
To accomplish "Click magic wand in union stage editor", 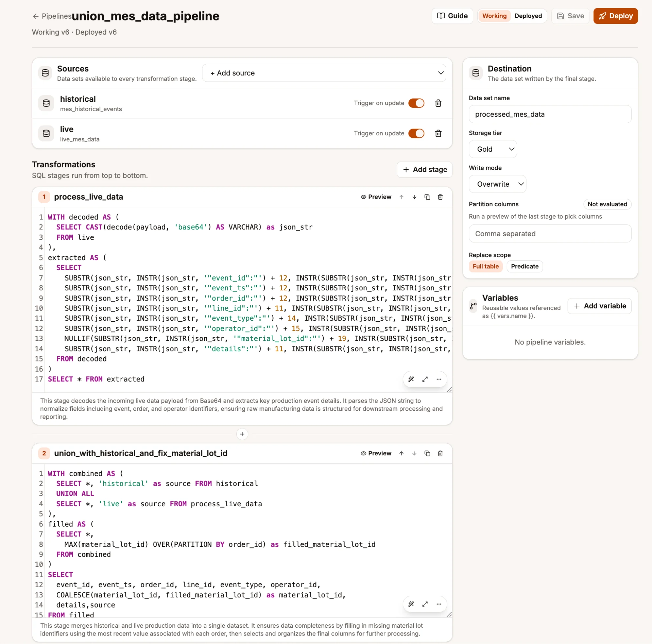I will pos(411,604).
